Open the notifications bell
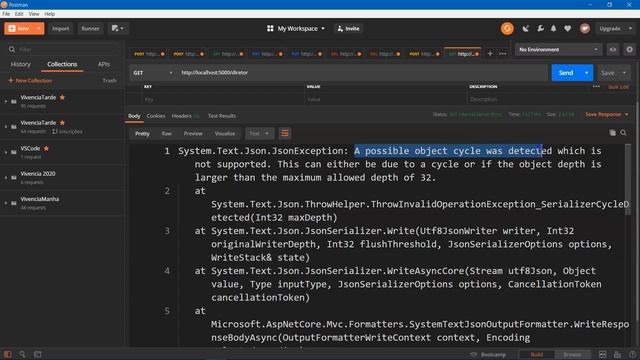 tap(553, 29)
